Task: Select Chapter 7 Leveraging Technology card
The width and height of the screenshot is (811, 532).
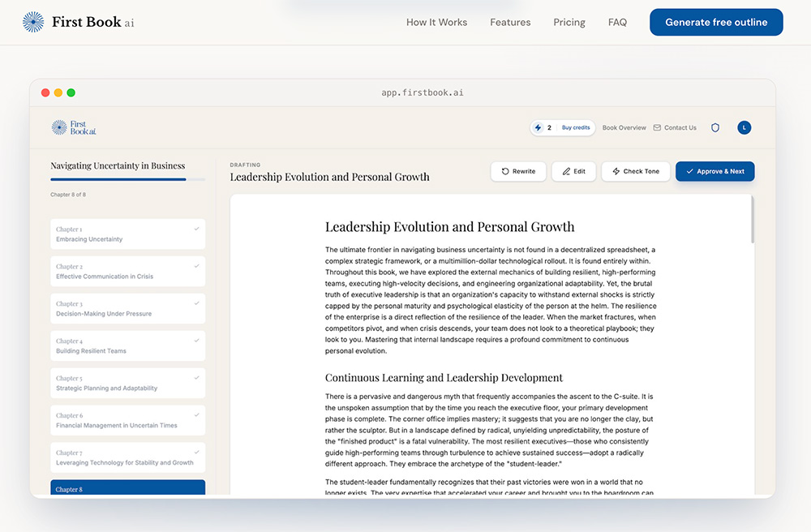Action: pos(128,457)
